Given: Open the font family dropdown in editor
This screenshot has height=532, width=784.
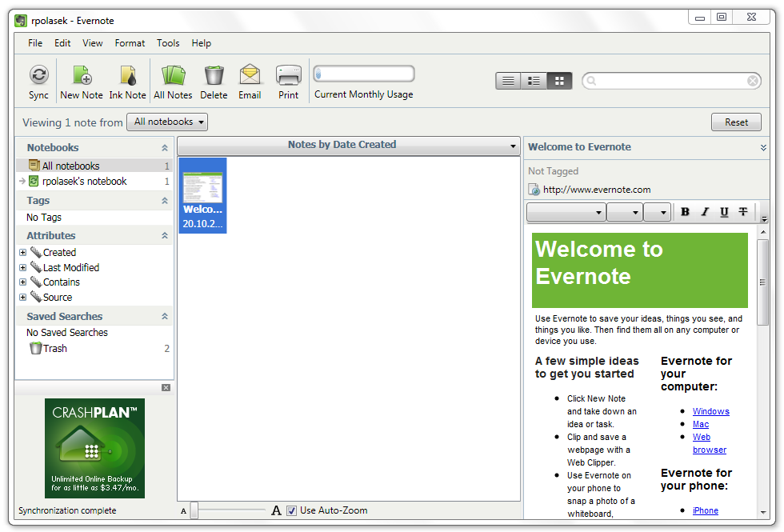Looking at the screenshot, I should pos(566,212).
